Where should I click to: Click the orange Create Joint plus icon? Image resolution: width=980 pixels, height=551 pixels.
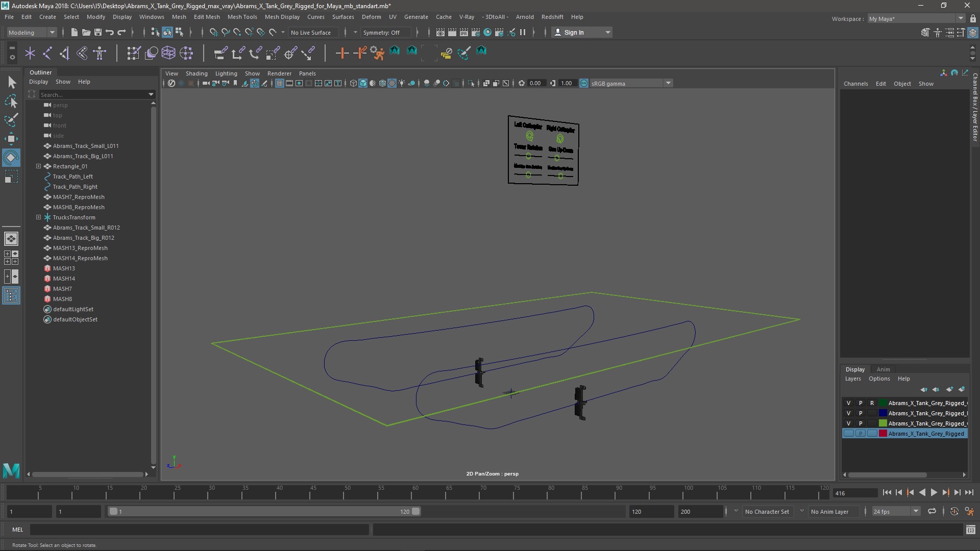coord(342,53)
